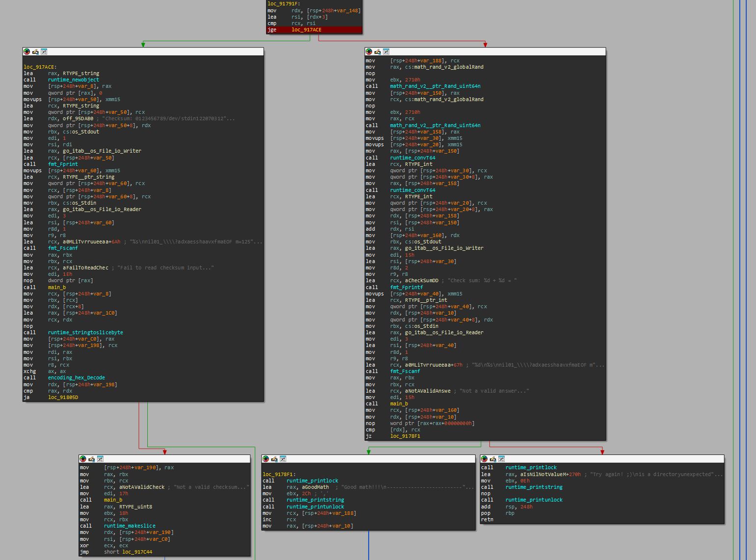The width and height of the screenshot is (756, 560).
Task: Click the aNotAValidCheck string reference
Action: (x=142, y=487)
